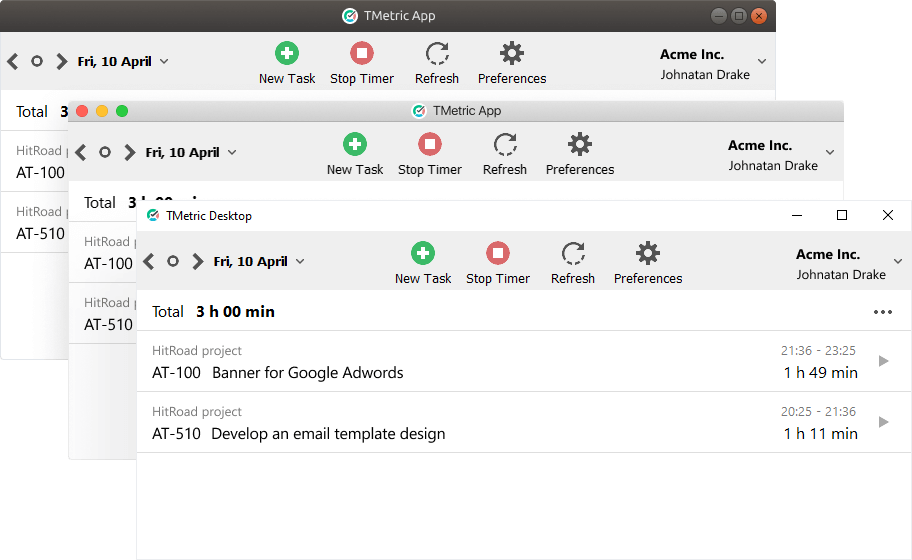The image size is (912, 560).
Task: Next day arrow in macOS TMetric window
Action: click(x=130, y=152)
